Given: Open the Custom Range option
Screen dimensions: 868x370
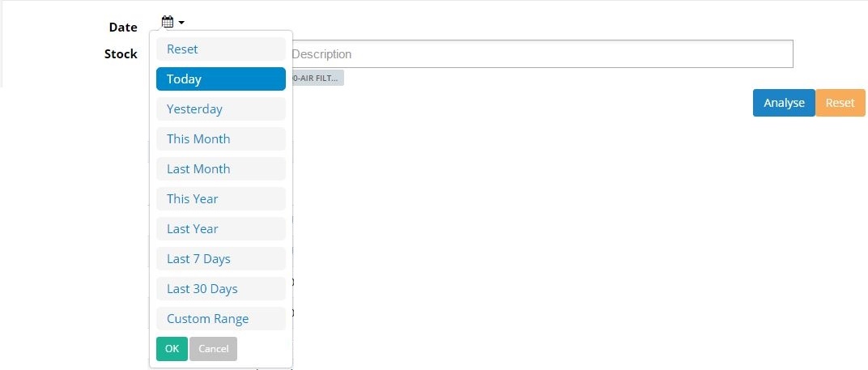Looking at the screenshot, I should tap(221, 318).
